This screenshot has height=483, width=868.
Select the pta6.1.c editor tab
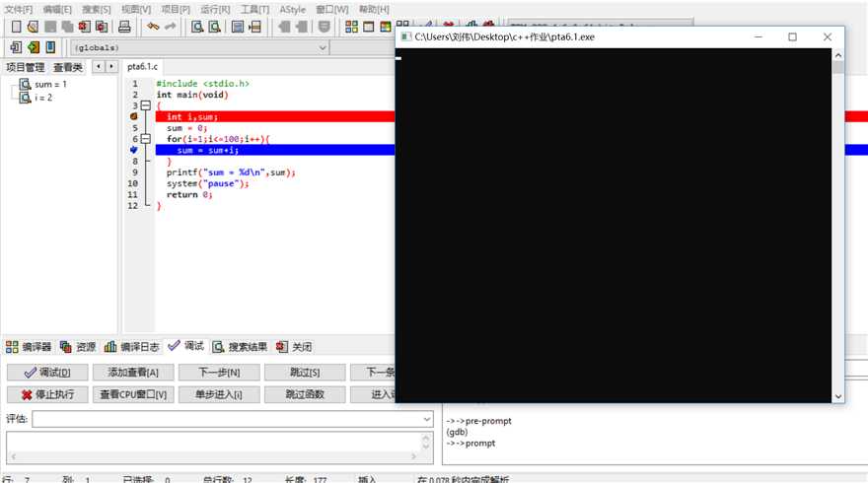point(142,66)
